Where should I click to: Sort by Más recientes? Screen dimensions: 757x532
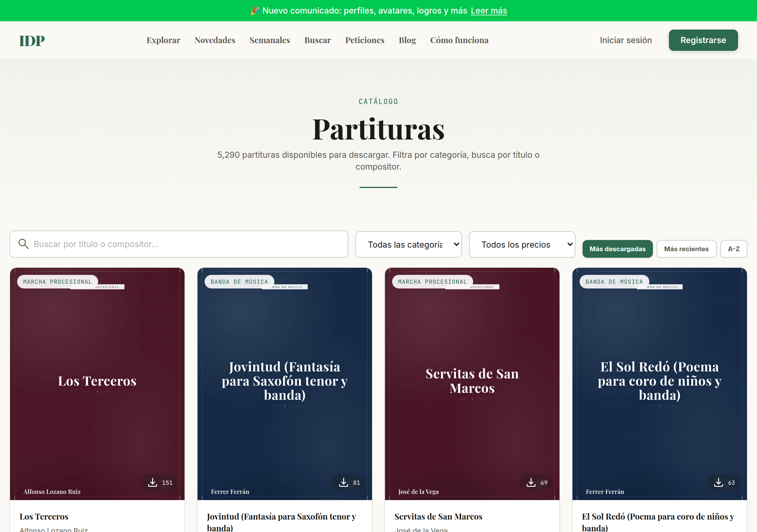click(x=686, y=249)
